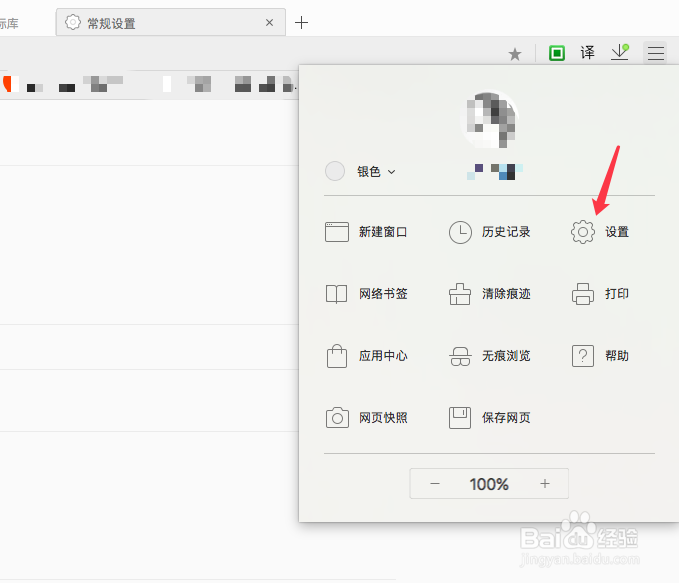Screen dimensions: 679x583
Task: Click the 历史记录 clock icon
Action: pos(460,232)
